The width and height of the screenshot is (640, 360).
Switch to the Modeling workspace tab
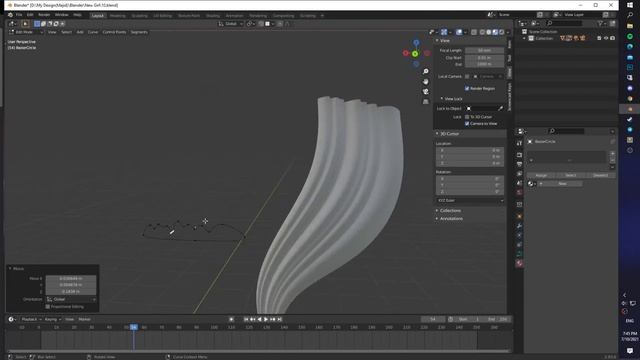coord(118,16)
